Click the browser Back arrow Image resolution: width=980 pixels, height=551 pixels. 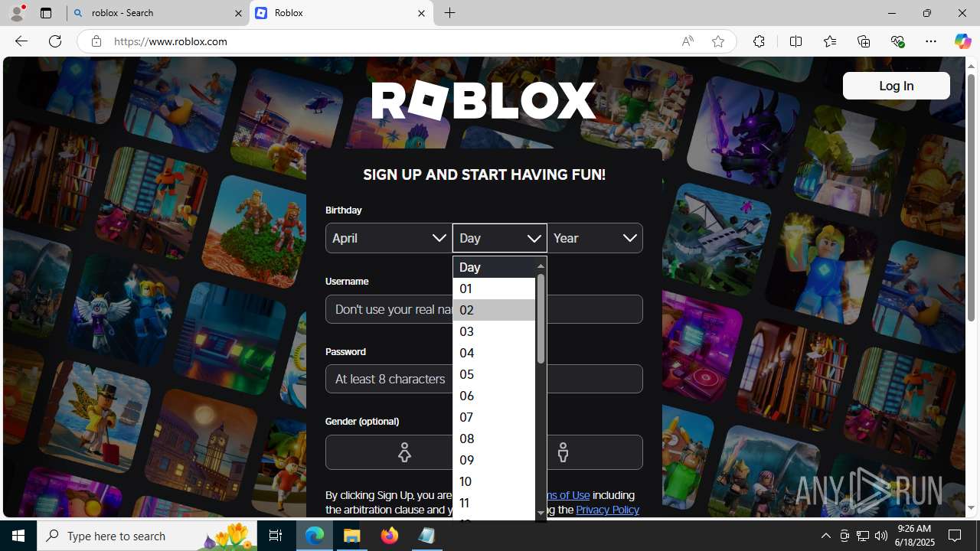(x=21, y=41)
